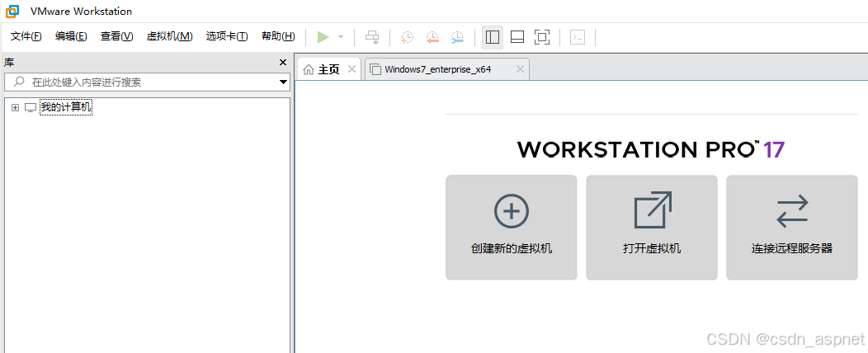Click the two-arrows icon for remote server
This screenshot has height=353, width=868.
pos(792,211)
